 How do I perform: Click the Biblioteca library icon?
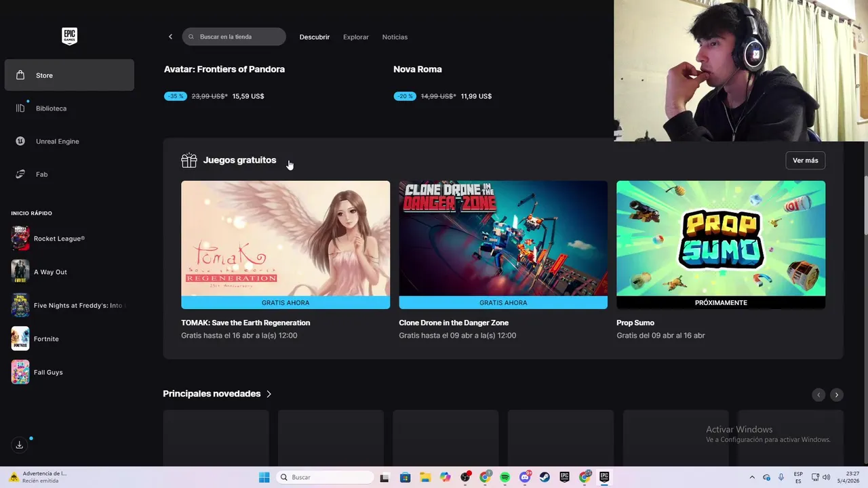tap(20, 108)
